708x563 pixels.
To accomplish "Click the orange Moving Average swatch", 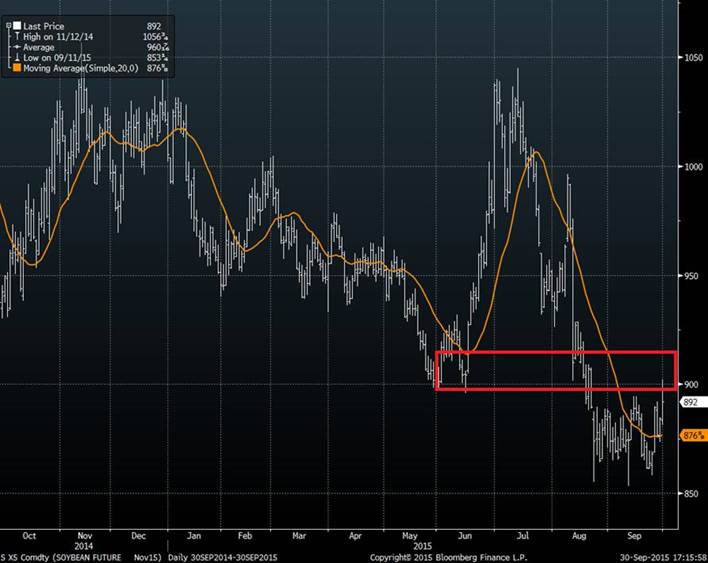I will [x=17, y=69].
